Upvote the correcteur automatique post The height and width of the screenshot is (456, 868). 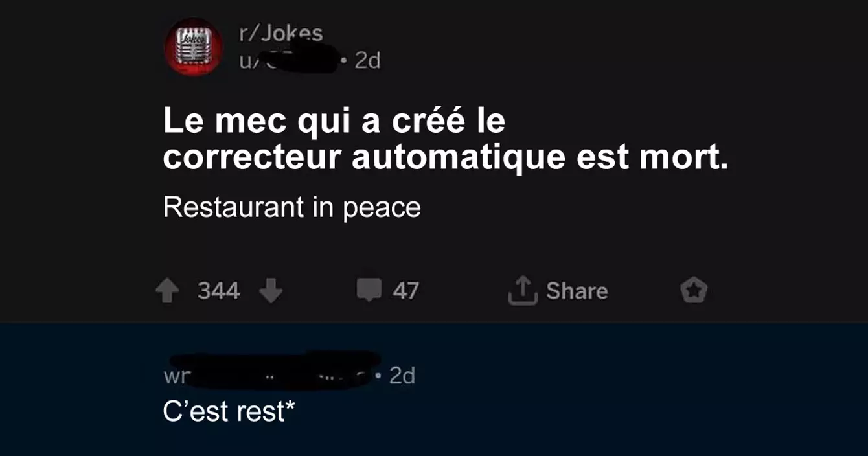(x=168, y=291)
